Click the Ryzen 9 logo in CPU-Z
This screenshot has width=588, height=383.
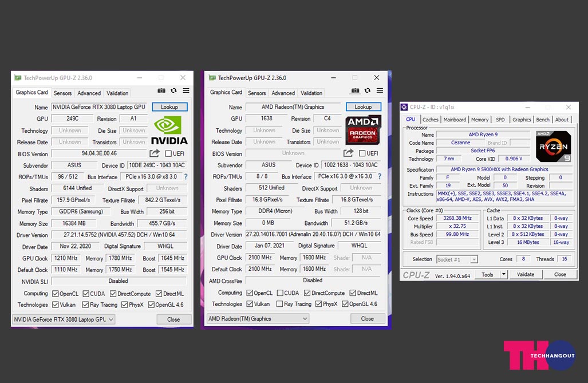point(554,146)
